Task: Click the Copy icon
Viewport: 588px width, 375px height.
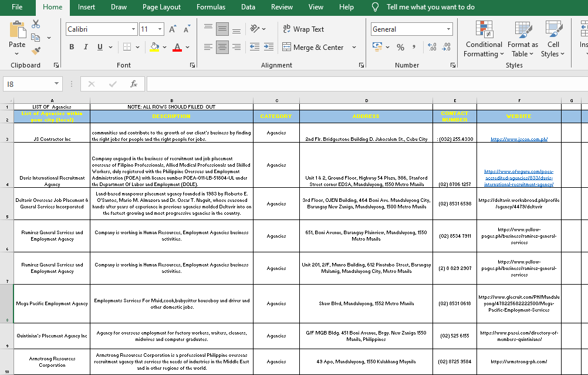Action: 36,37
